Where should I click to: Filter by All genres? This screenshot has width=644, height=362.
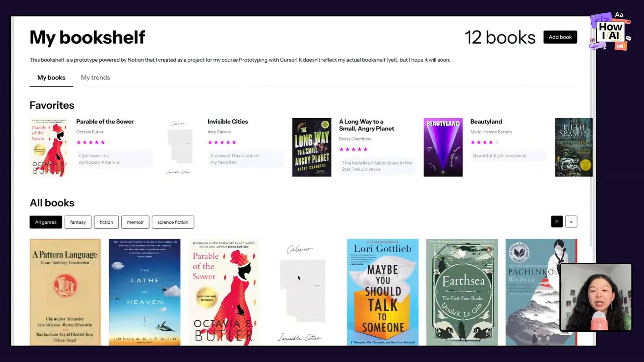point(46,222)
